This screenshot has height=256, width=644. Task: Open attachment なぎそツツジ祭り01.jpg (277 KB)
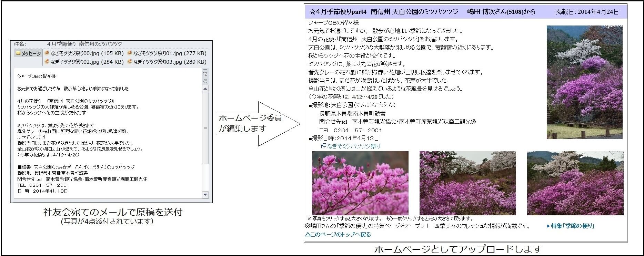click(167, 53)
